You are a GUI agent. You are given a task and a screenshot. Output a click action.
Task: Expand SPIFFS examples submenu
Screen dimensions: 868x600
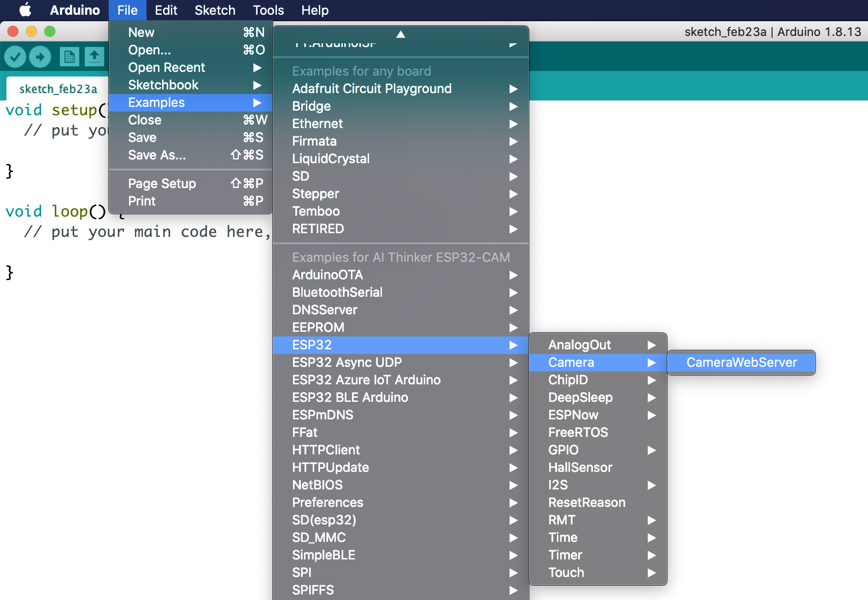pos(401,590)
